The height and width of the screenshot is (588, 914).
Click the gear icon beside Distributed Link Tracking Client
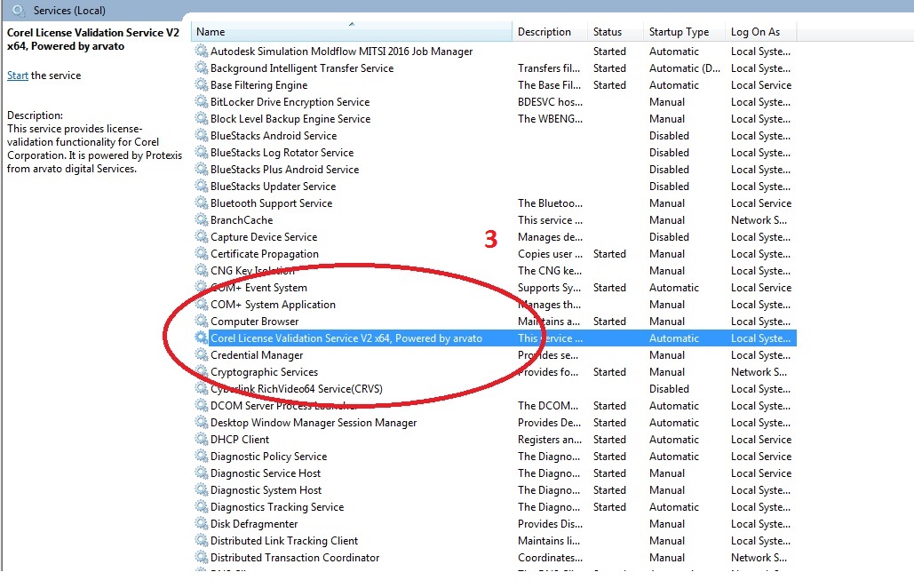click(201, 541)
